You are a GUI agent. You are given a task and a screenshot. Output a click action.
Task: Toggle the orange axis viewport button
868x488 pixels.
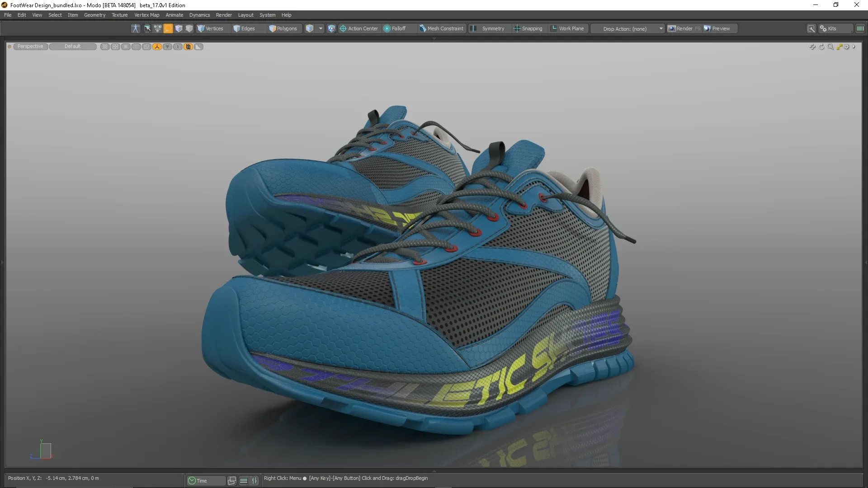[157, 47]
